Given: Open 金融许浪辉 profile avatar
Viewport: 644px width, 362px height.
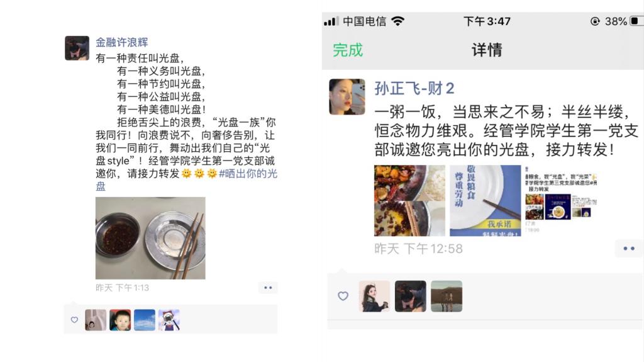Looking at the screenshot, I should [77, 48].
